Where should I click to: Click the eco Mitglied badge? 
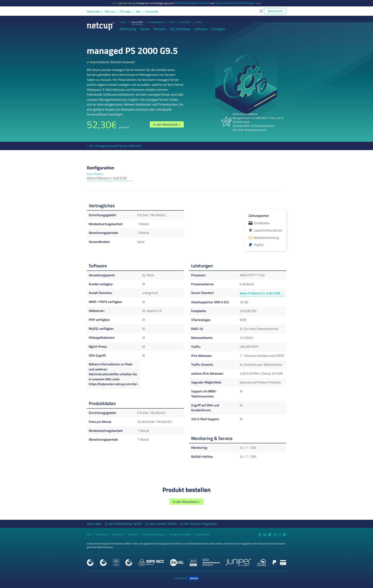point(193,563)
